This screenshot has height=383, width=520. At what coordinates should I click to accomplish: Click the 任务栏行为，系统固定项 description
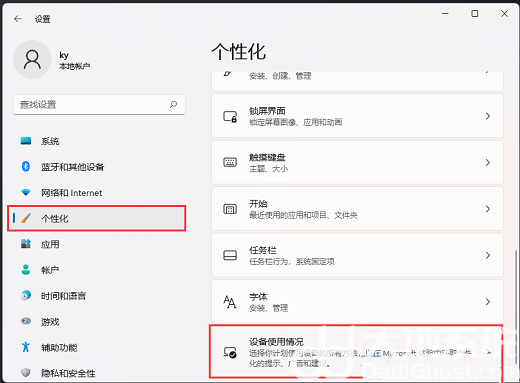pos(292,262)
